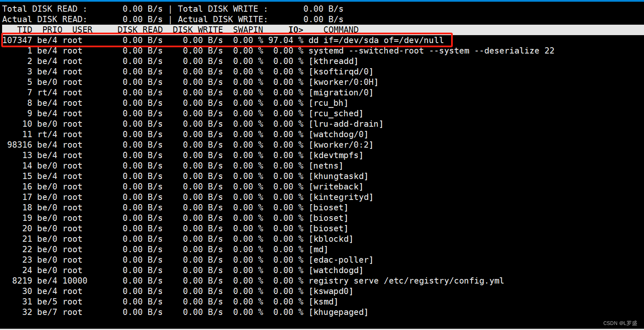
Task: Click TID 107347
Action: click(x=17, y=40)
